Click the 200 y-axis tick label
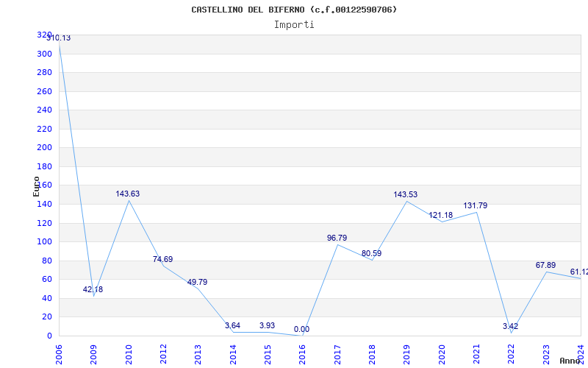 44,148
